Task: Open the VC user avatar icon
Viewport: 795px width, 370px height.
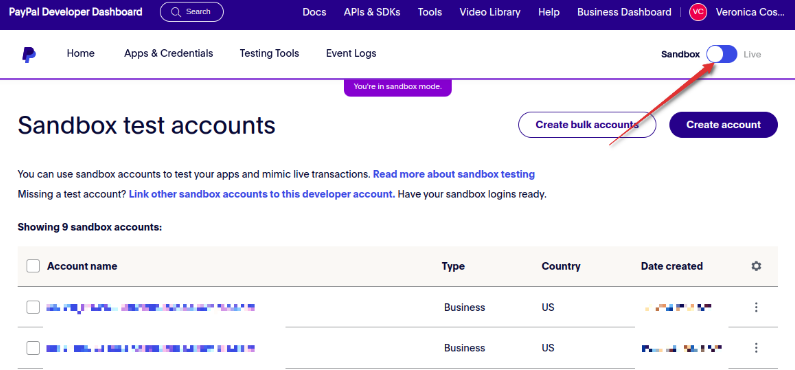Action: pos(698,12)
